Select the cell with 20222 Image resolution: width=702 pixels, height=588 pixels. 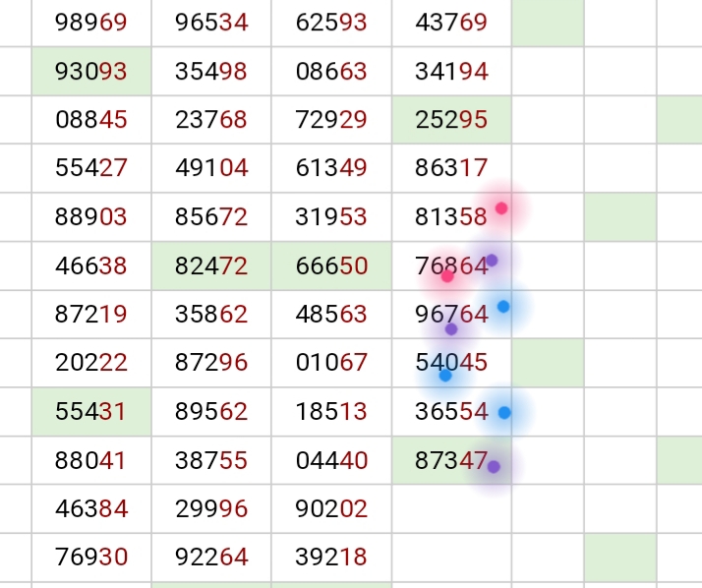(x=91, y=362)
